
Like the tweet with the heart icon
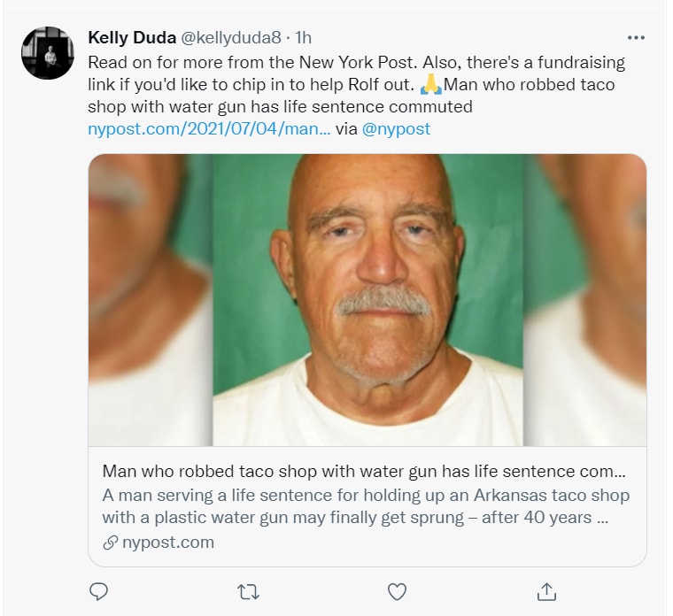click(x=398, y=590)
